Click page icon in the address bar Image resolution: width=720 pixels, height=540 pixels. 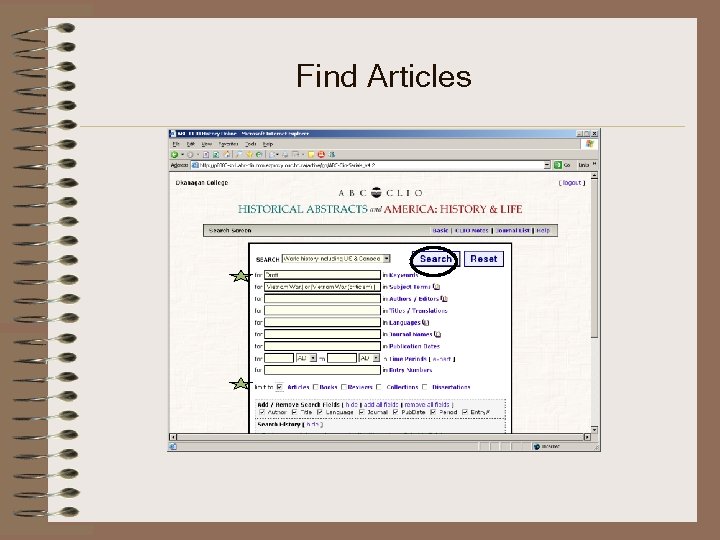tap(195, 165)
